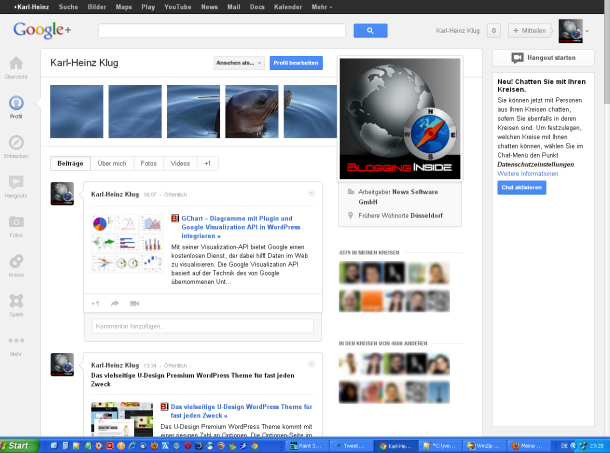Click author avatar beside the 13:34 post

[x=62, y=364]
